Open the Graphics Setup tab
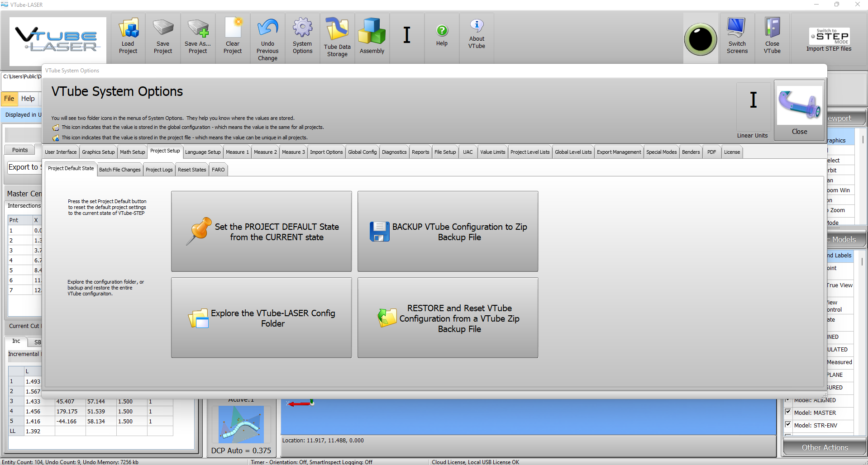This screenshot has height=465, width=868. pos(98,152)
